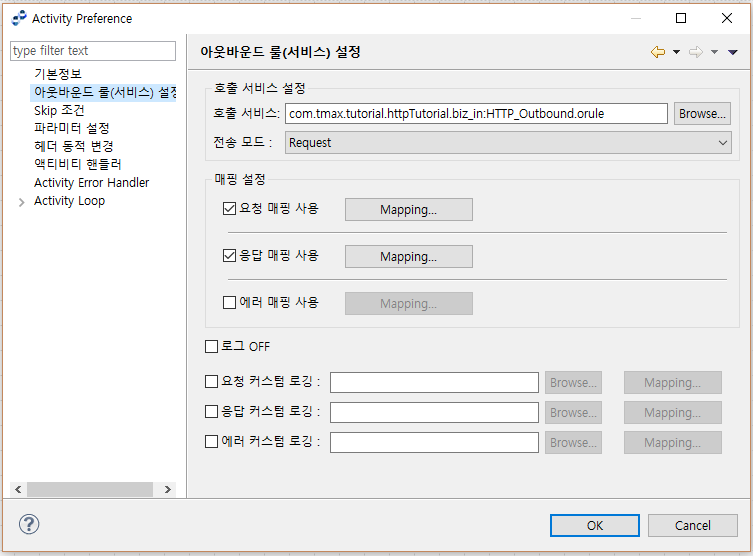Click the Cancel button
Screen dimensions: 753x556
click(692, 525)
